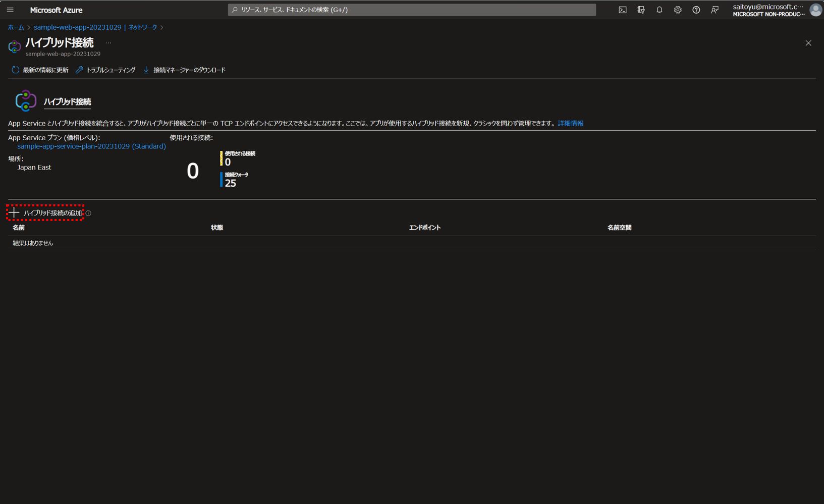Click ハイブリッド接続の追加 label
The height and width of the screenshot is (504, 824).
tap(52, 213)
